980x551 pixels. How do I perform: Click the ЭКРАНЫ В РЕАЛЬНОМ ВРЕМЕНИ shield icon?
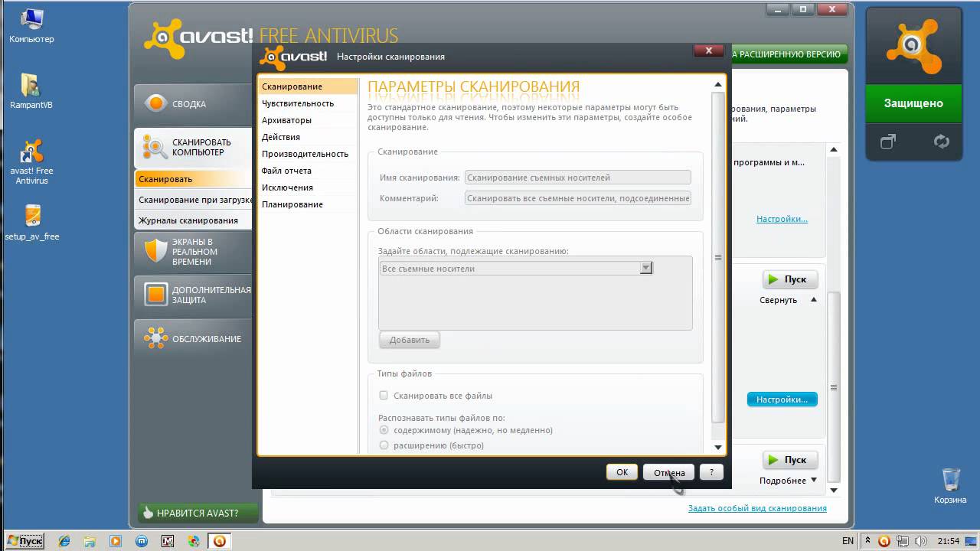pos(155,251)
